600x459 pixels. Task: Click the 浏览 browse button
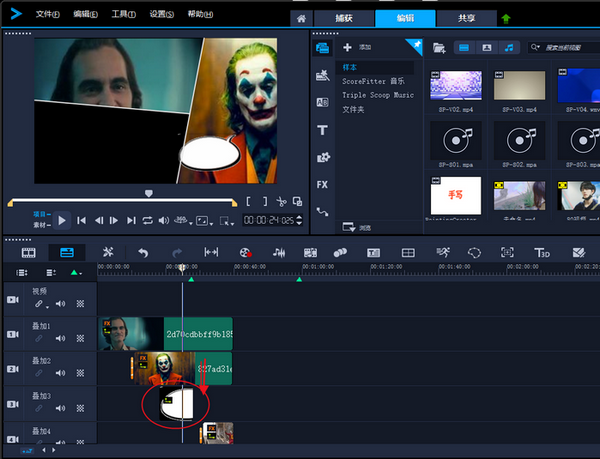point(357,227)
